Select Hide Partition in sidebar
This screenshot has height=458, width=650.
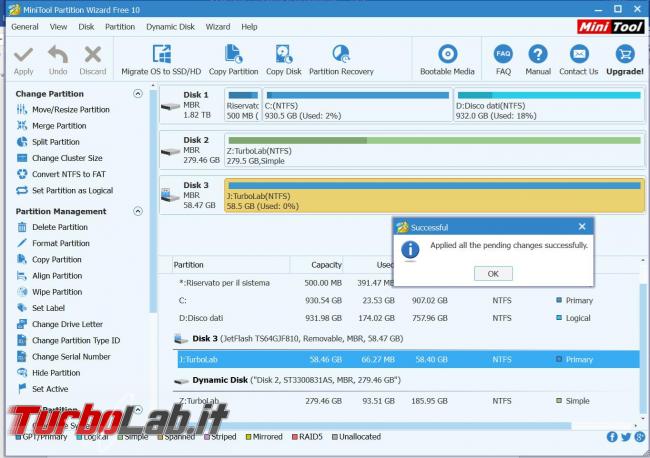pyautogui.click(x=49, y=373)
